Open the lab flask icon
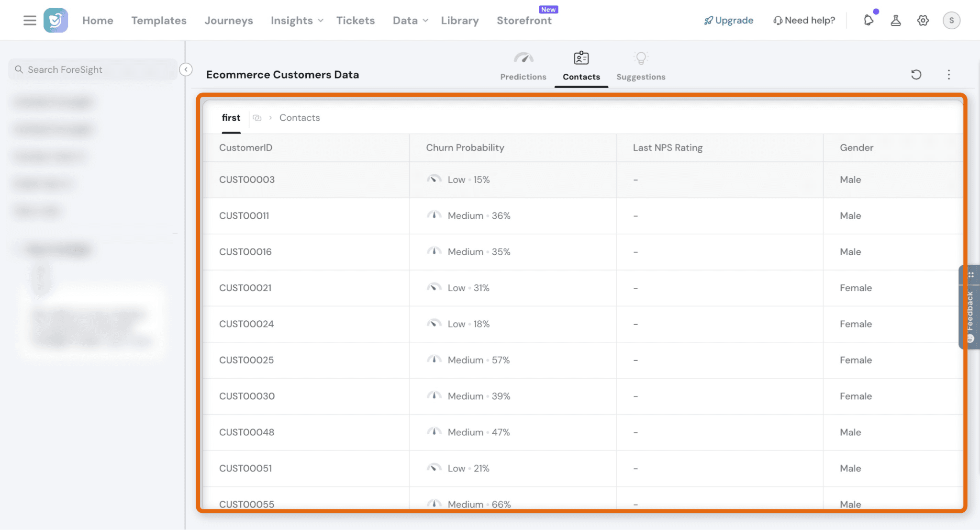The height and width of the screenshot is (530, 980). [896, 20]
